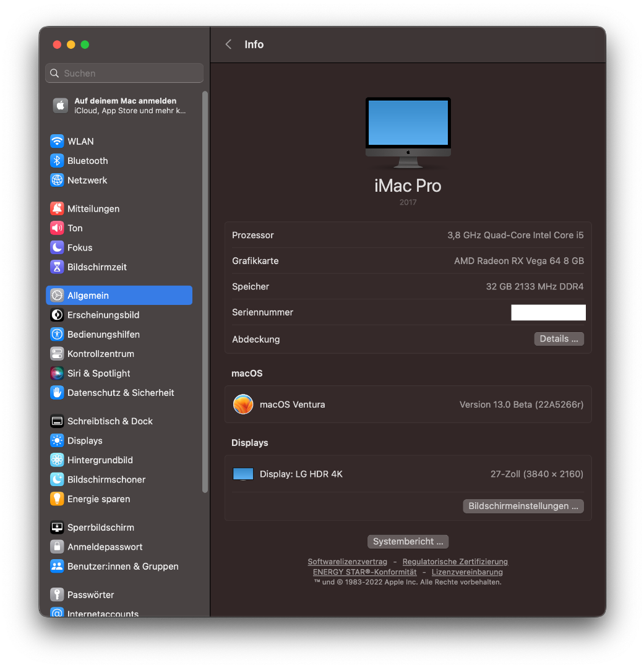
Task: Click the Anmeldepasswort lock icon
Action: [x=57, y=547]
